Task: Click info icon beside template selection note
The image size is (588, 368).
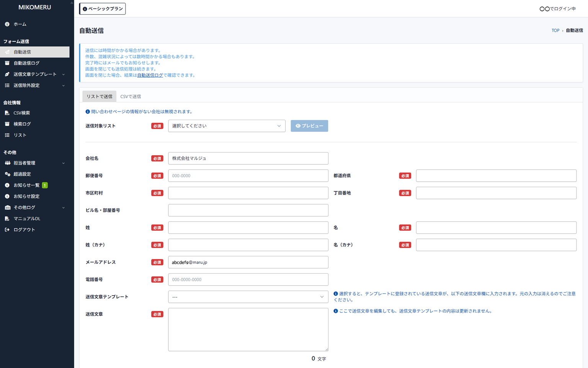Action: point(336,294)
